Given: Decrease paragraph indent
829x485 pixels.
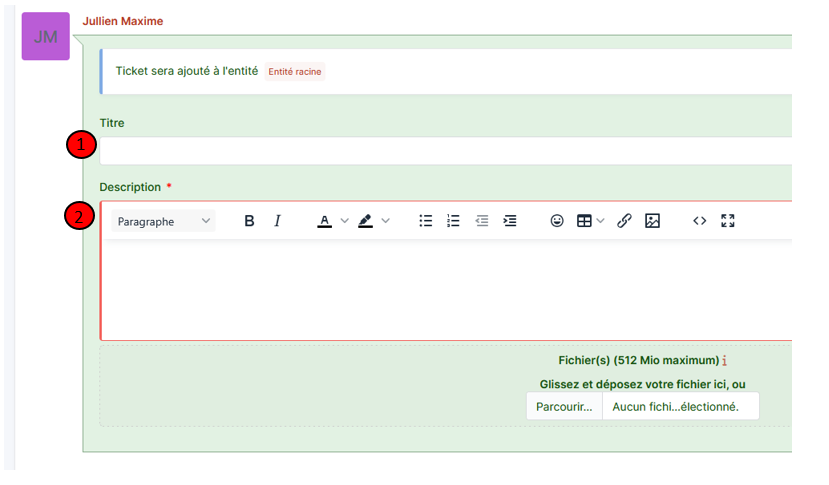Looking at the screenshot, I should (482, 221).
